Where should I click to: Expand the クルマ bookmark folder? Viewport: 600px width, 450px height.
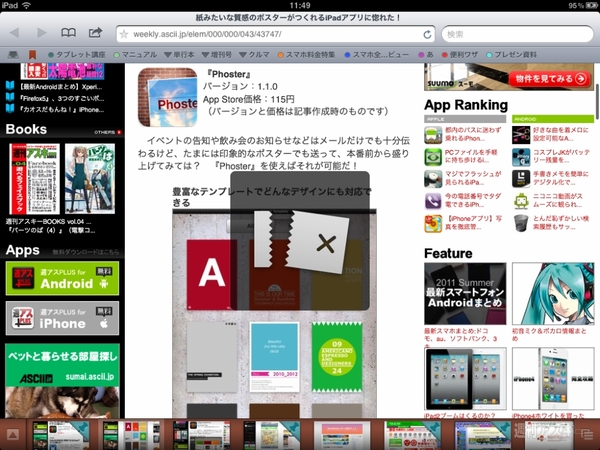point(254,55)
